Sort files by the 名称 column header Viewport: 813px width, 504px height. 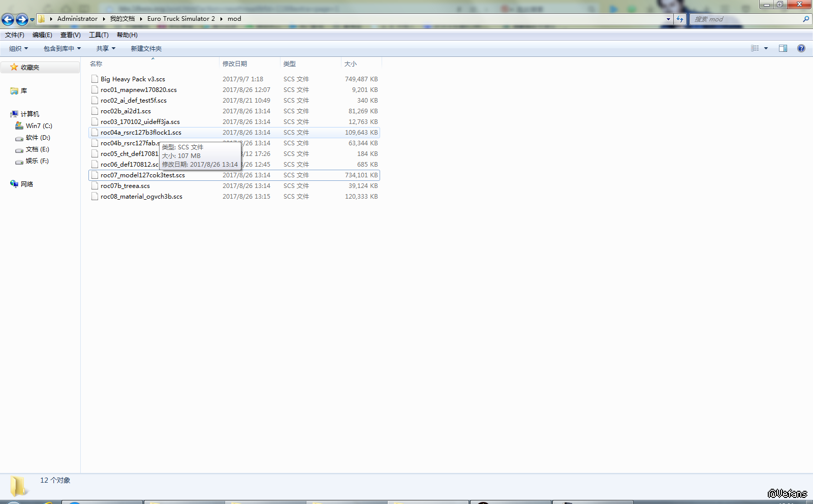point(153,64)
